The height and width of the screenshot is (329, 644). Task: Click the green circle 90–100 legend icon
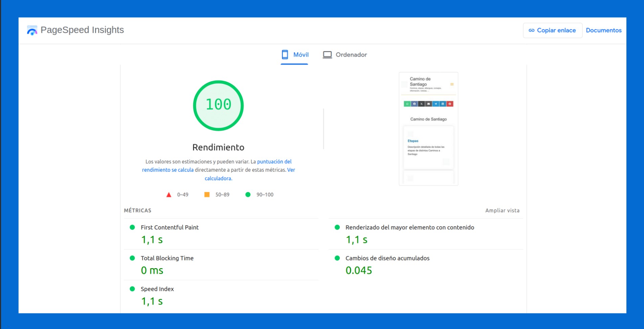(248, 194)
